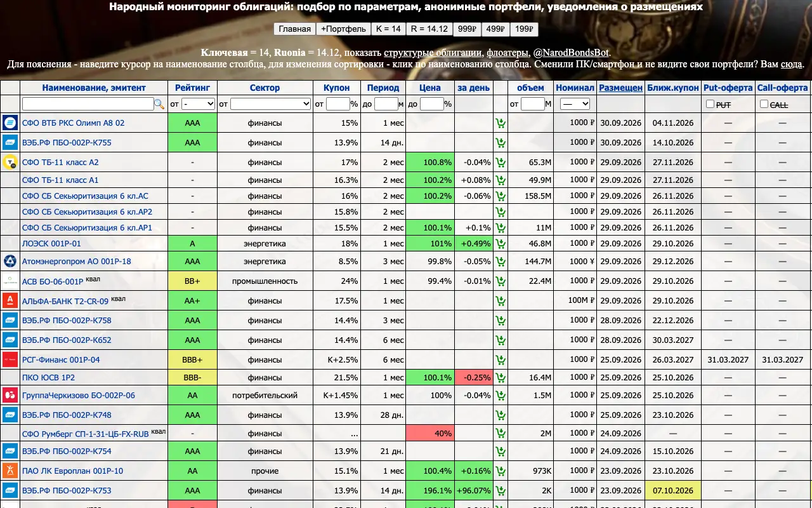This screenshot has height=508, width=812.
Task: Click the red -0.25% daily change cell
Action: [x=473, y=378]
